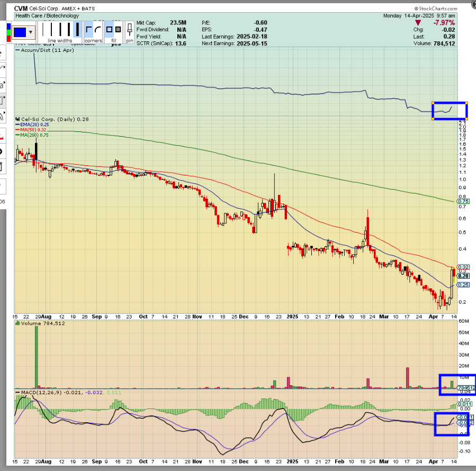The image size is (476, 471).
Task: Click the -7.97% change value
Action: 444,23
